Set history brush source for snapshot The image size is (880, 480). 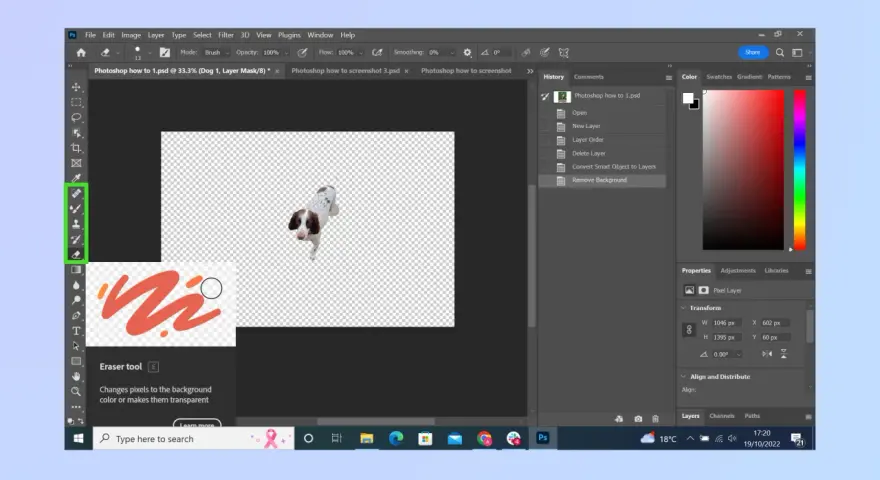[x=545, y=97]
